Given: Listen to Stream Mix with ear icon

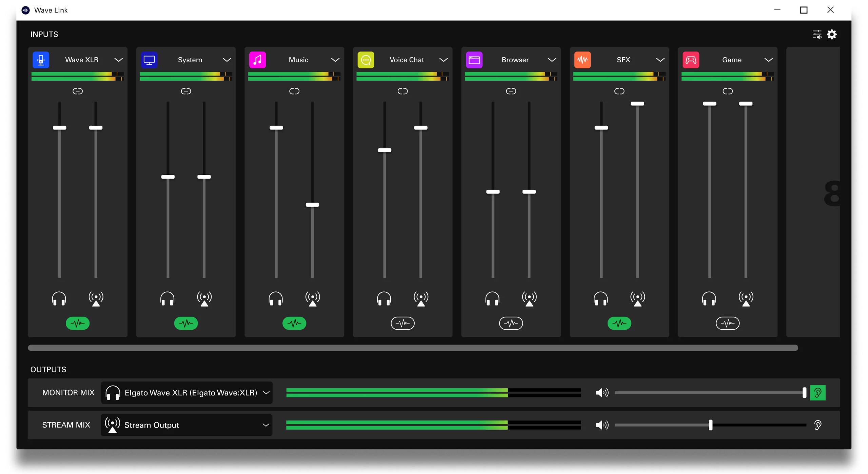Looking at the screenshot, I should pos(817,425).
